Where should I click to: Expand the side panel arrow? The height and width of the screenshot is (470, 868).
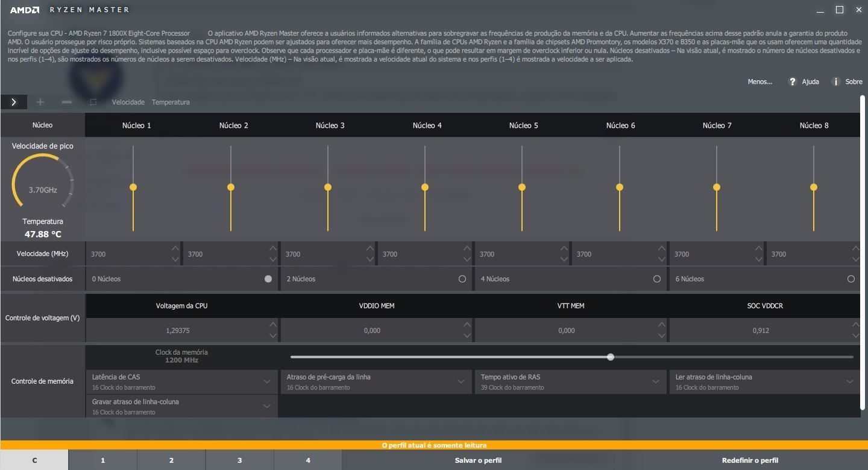click(x=13, y=102)
